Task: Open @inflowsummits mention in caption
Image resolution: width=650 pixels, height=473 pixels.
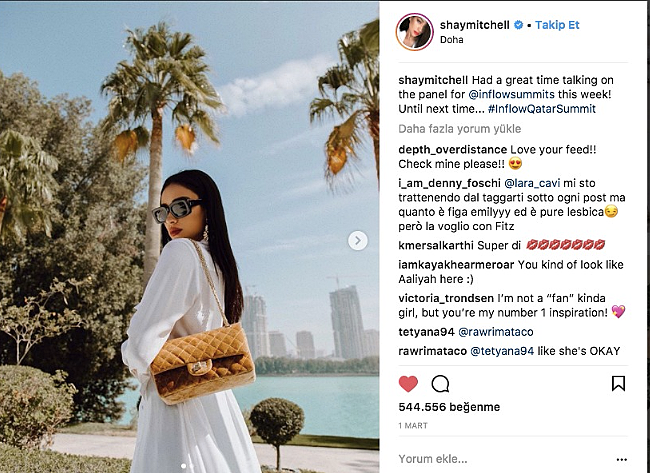Action: [x=511, y=95]
